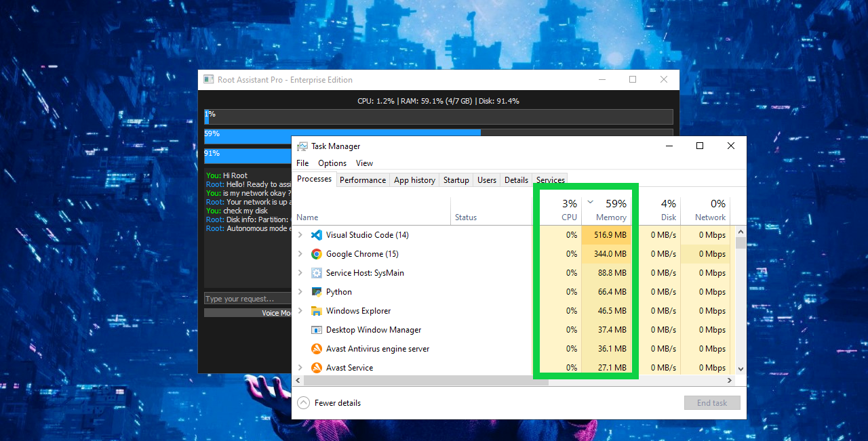Image resolution: width=868 pixels, height=441 pixels.
Task: Click the 'Root: Autonomous mode' chat message
Action: tap(248, 228)
